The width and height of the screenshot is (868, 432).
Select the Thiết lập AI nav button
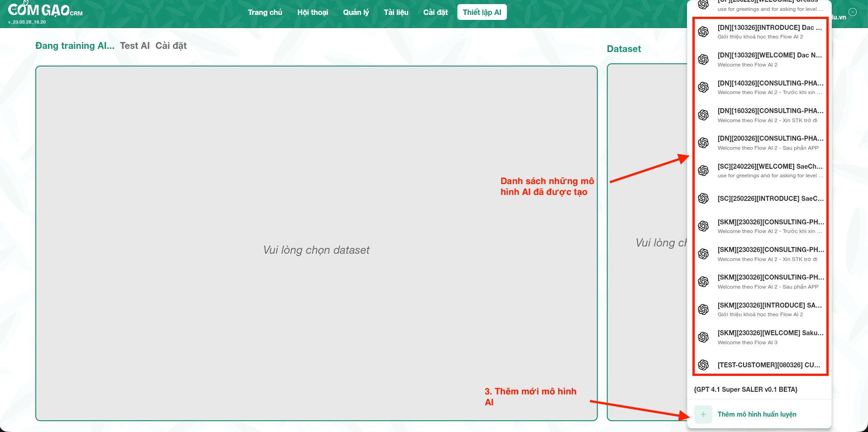pos(482,12)
